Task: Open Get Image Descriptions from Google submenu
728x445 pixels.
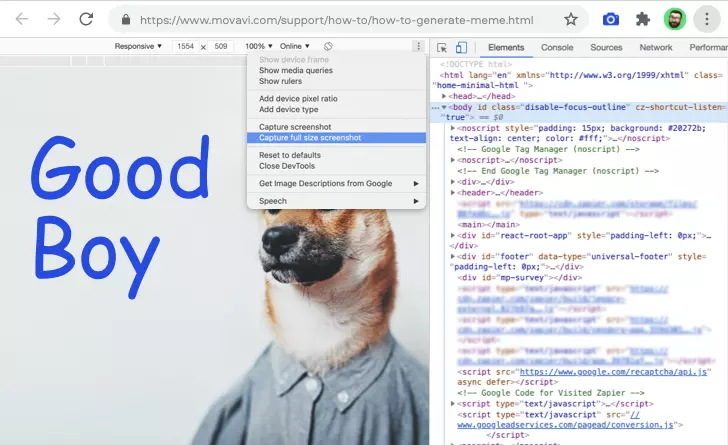Action: click(x=336, y=183)
